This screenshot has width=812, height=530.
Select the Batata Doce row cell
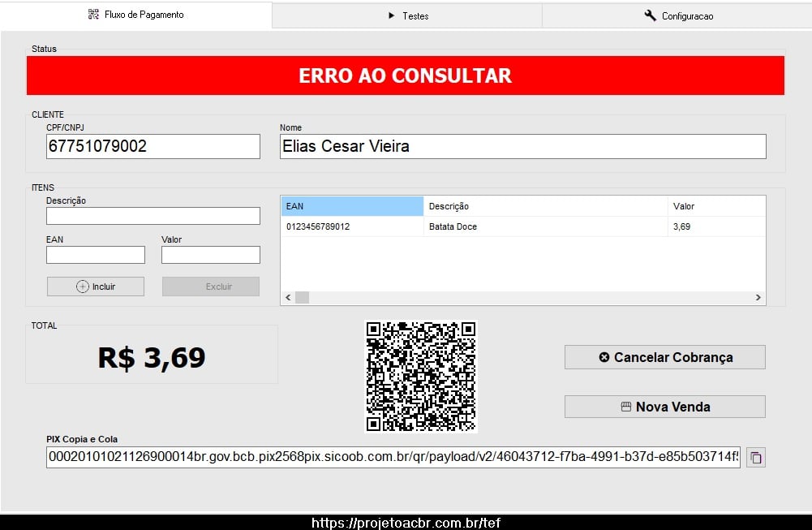(x=545, y=226)
